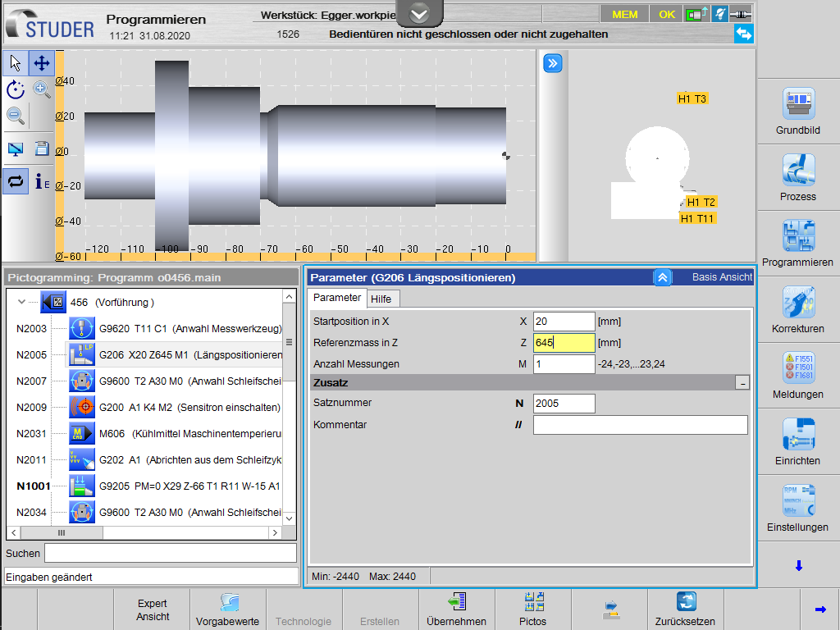Image resolution: width=840 pixels, height=630 pixels.
Task: Open the Einrichten setup page
Action: click(798, 441)
